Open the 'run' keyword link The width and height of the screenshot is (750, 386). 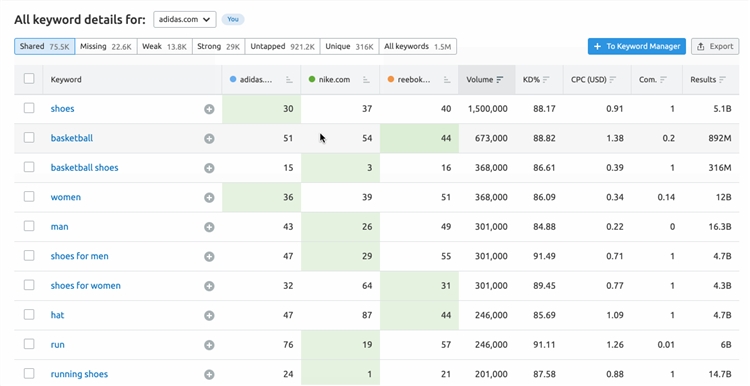[57, 344]
